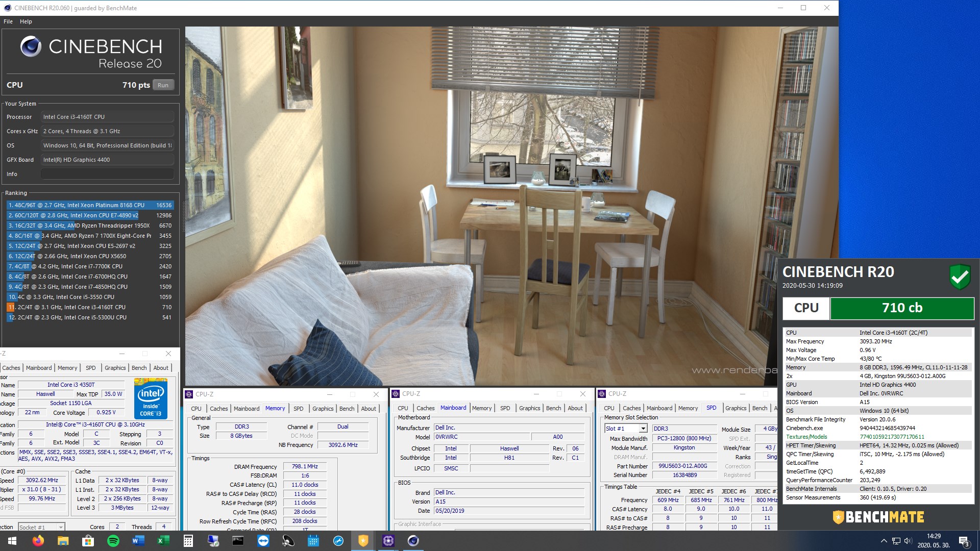Screen dimensions: 980x551
Task: Open the notification center with 3 alerts
Action: pyautogui.click(x=964, y=541)
